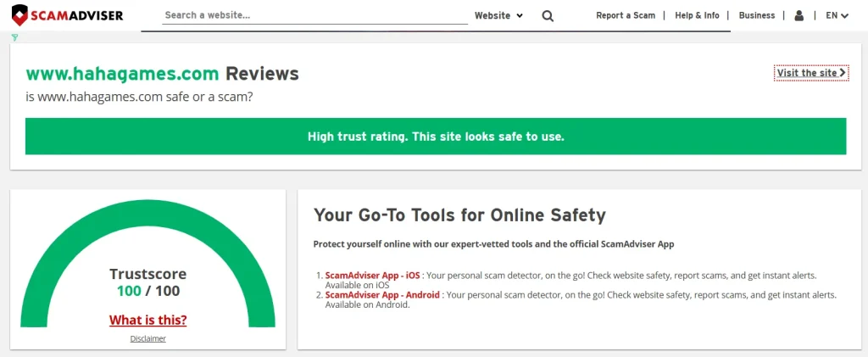
Task: Expand the EN language selector
Action: point(837,15)
